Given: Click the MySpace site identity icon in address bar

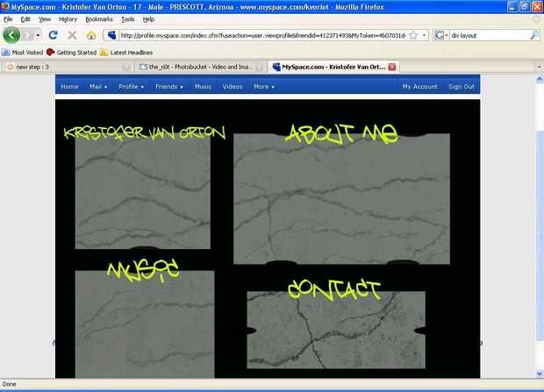Looking at the screenshot, I should point(111,35).
